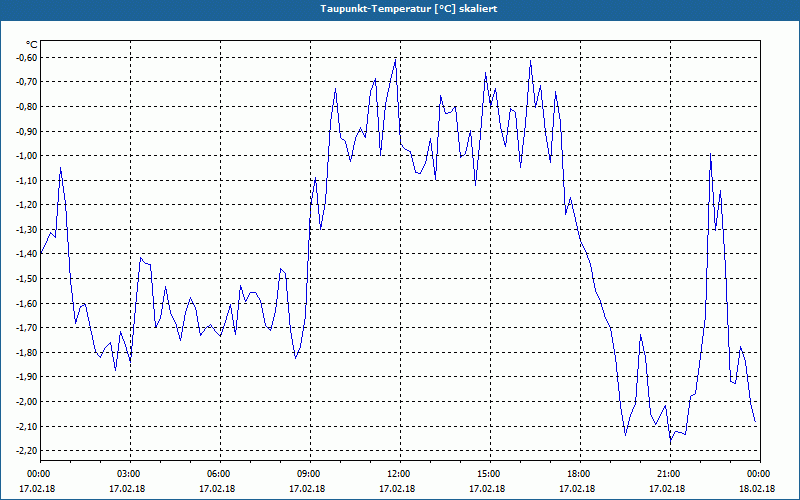Select the -0,70 y-axis label
Image resolution: width=800 pixels, height=500 pixels.
click(26, 82)
